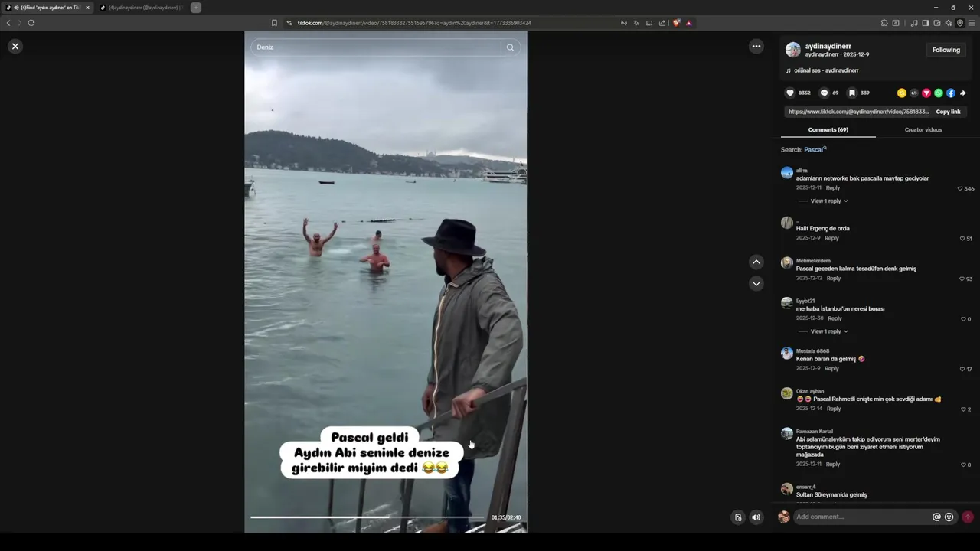
Task: Like the Okan ayhan comment
Action: pyautogui.click(x=963, y=409)
